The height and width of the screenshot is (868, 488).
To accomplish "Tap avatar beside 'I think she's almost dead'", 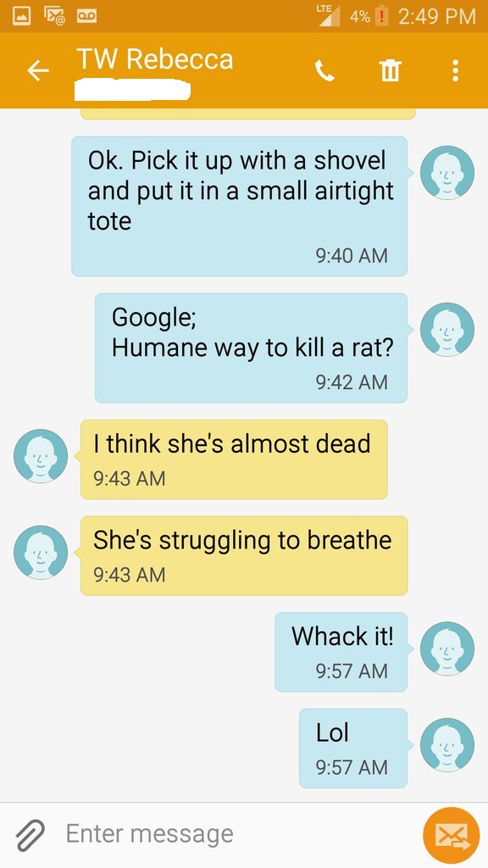I will click(x=41, y=456).
